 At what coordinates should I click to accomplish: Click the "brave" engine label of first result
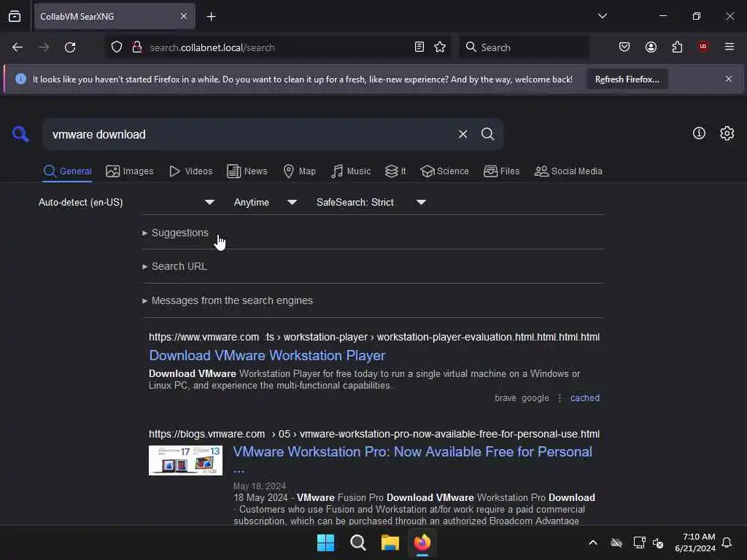(505, 398)
